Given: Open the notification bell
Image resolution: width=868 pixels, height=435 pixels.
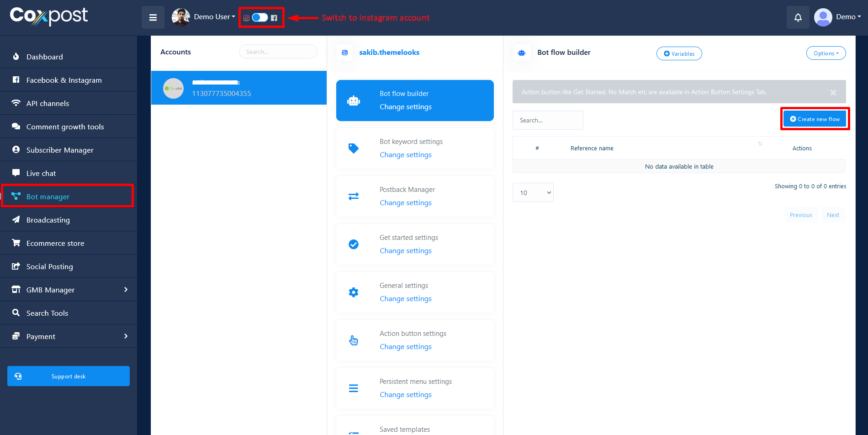Looking at the screenshot, I should tap(798, 17).
